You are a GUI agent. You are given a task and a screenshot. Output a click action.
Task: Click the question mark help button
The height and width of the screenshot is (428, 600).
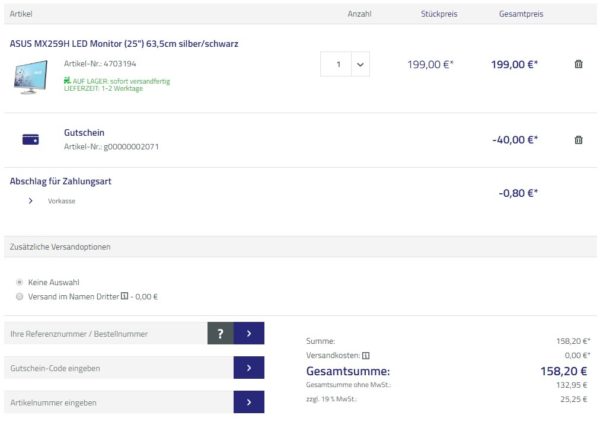click(220, 334)
